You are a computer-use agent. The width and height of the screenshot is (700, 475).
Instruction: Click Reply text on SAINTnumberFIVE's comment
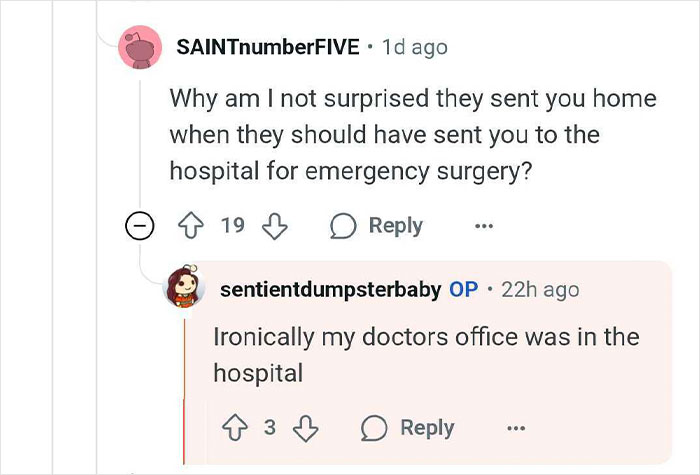(395, 226)
